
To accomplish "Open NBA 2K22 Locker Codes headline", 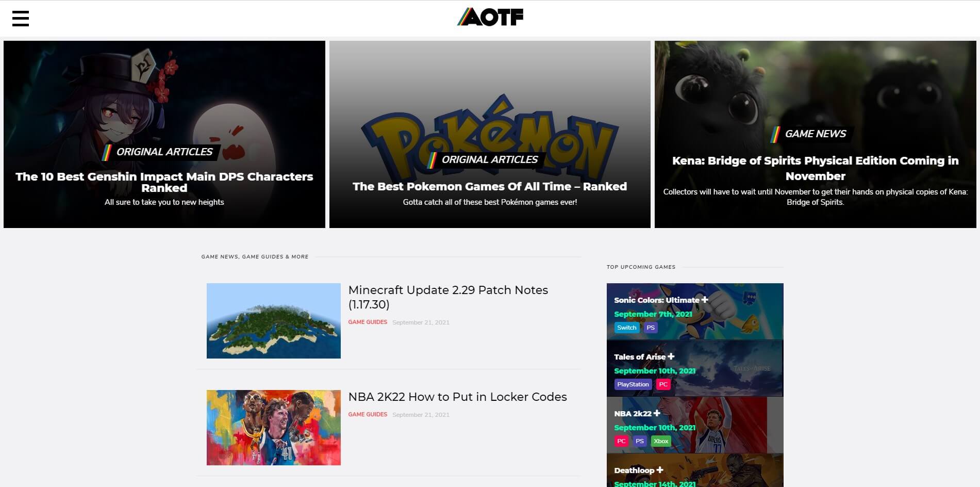I will (458, 397).
